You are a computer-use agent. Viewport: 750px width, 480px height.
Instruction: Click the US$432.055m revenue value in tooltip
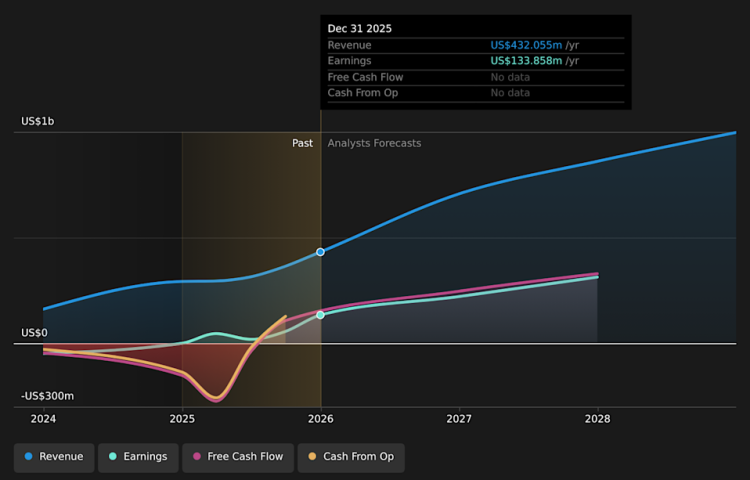click(527, 45)
